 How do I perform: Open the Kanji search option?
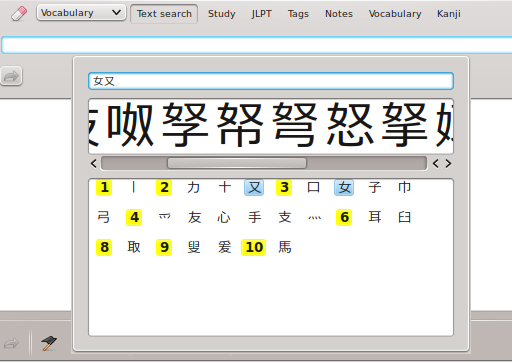pyautogui.click(x=449, y=14)
